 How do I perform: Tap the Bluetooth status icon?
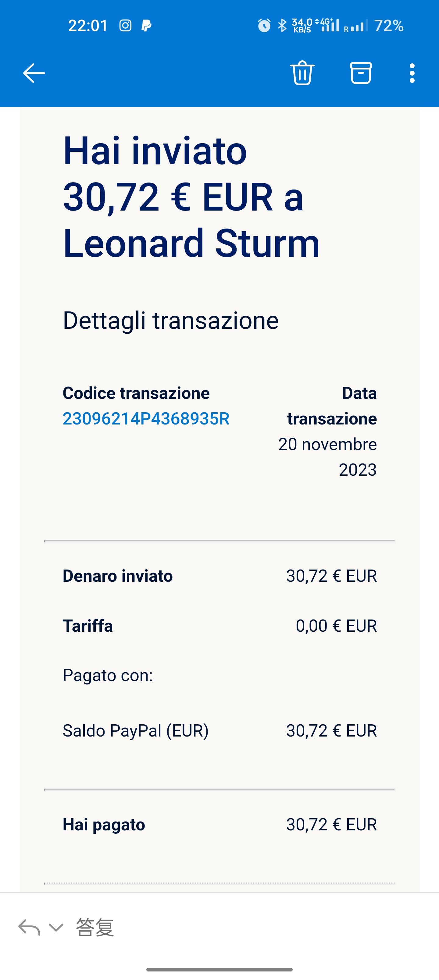click(282, 26)
